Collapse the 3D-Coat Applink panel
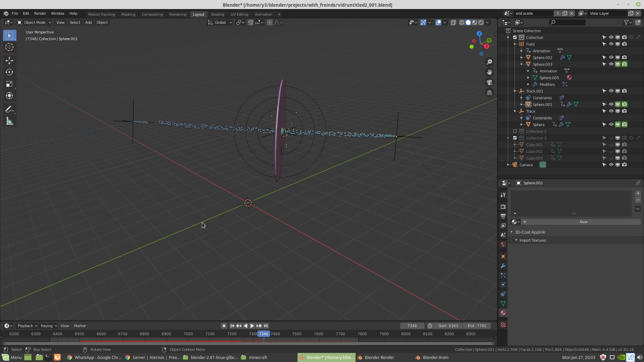644x362 pixels. pos(512,232)
